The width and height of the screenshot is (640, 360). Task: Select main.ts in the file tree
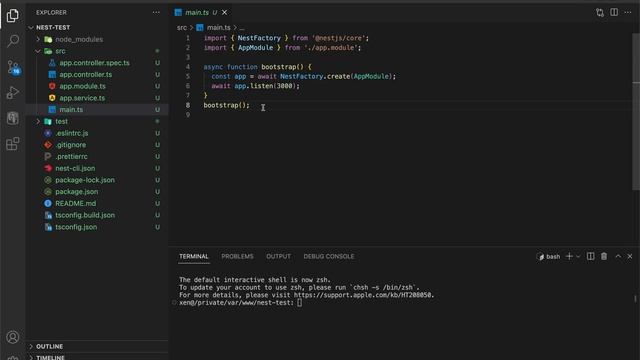[x=71, y=109]
